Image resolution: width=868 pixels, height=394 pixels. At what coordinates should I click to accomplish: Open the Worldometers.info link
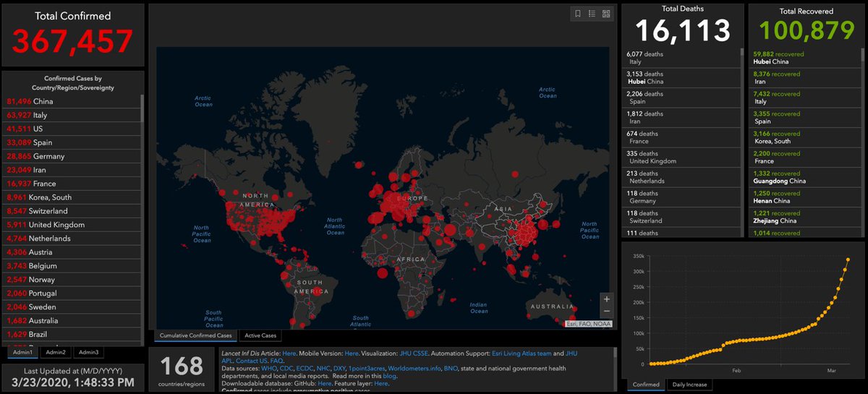click(414, 368)
